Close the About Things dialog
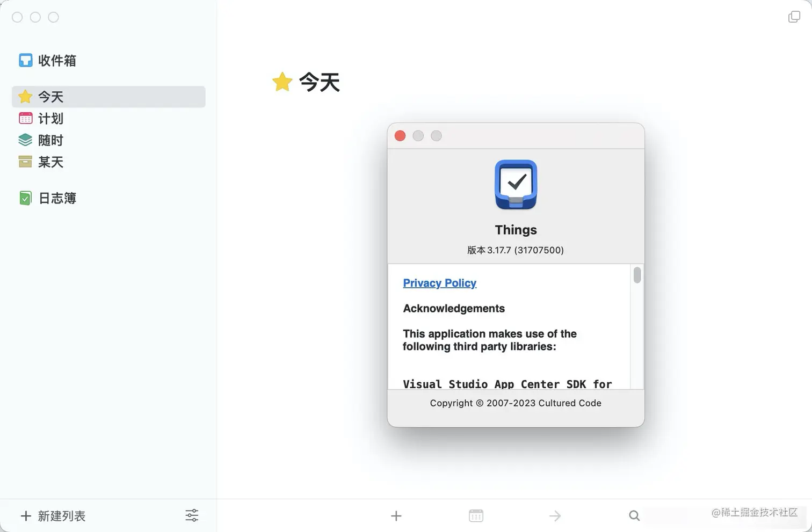 400,136
